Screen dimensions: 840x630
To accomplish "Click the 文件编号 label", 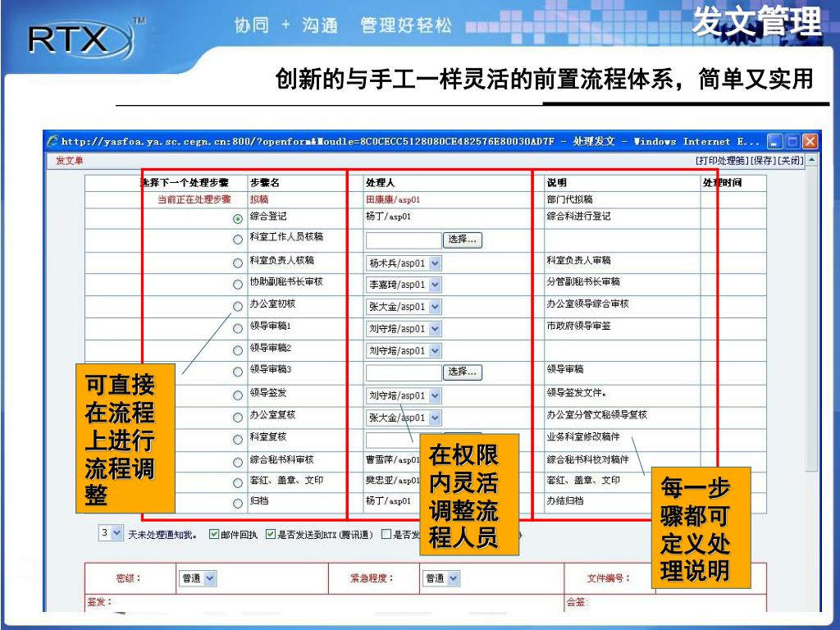I will 609,578.
